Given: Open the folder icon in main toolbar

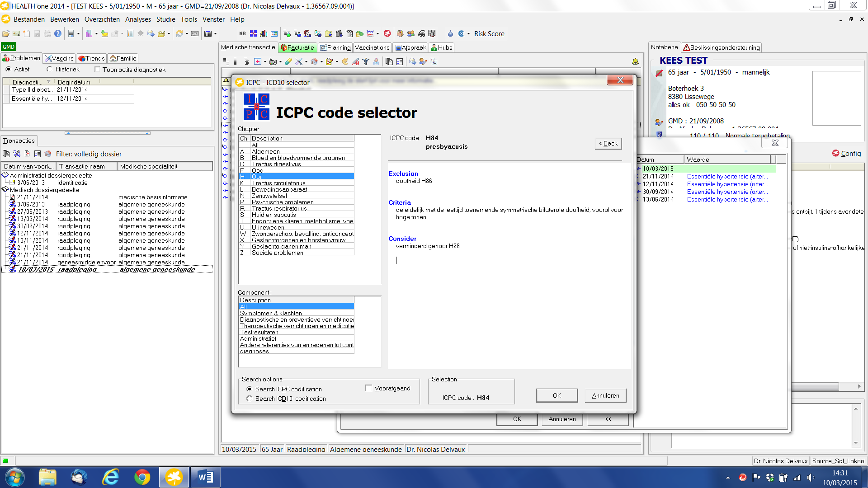Looking at the screenshot, I should click(6, 33).
